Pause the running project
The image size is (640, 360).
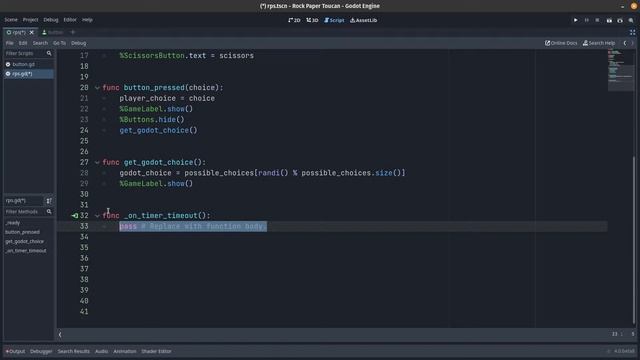point(587,20)
